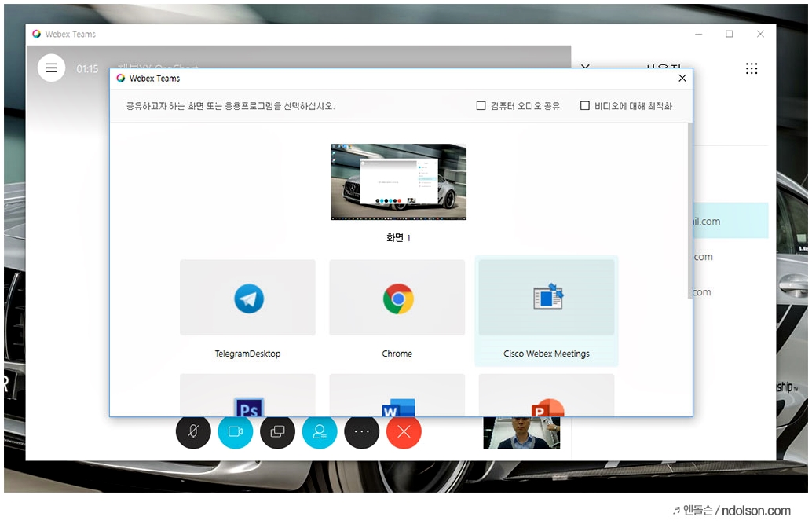812x524 pixels.
Task: Select the Word application tile
Action: pyautogui.click(x=397, y=395)
